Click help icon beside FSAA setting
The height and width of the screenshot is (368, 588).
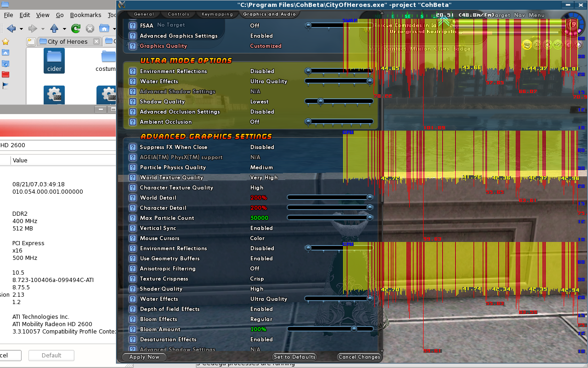(132, 26)
